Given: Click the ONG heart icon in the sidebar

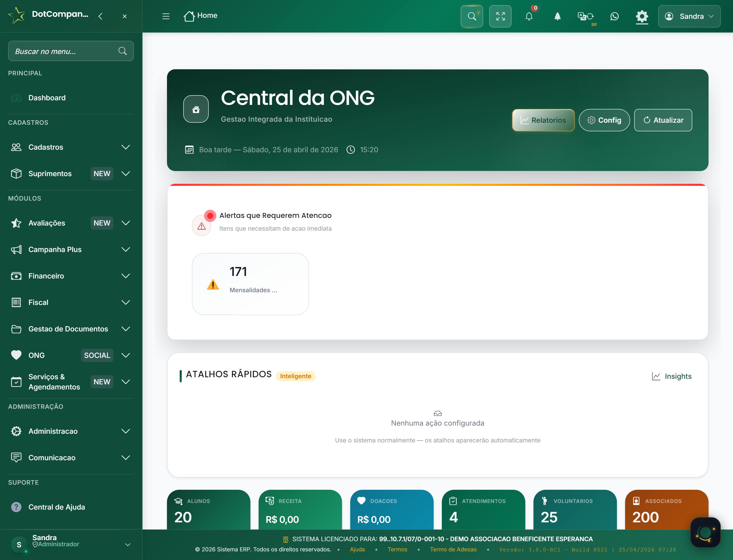Looking at the screenshot, I should coord(16,355).
